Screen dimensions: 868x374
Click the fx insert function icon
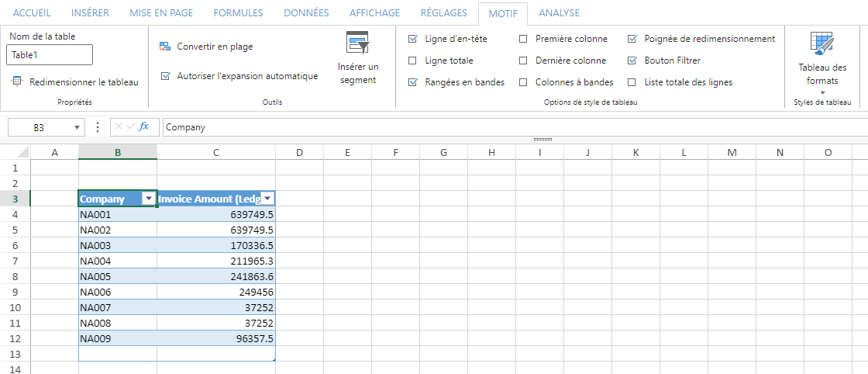pyautogui.click(x=144, y=127)
